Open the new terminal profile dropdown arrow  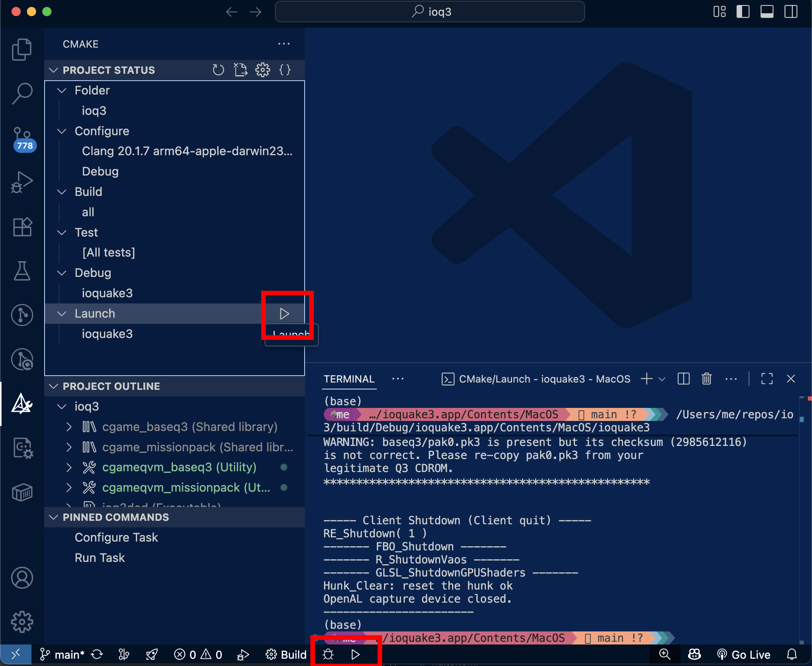pyautogui.click(x=662, y=379)
